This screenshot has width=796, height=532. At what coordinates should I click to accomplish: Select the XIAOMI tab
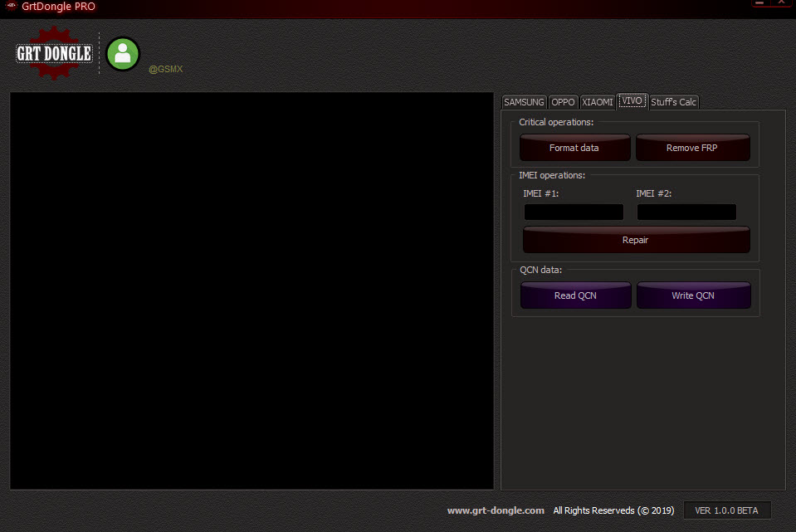(598, 102)
